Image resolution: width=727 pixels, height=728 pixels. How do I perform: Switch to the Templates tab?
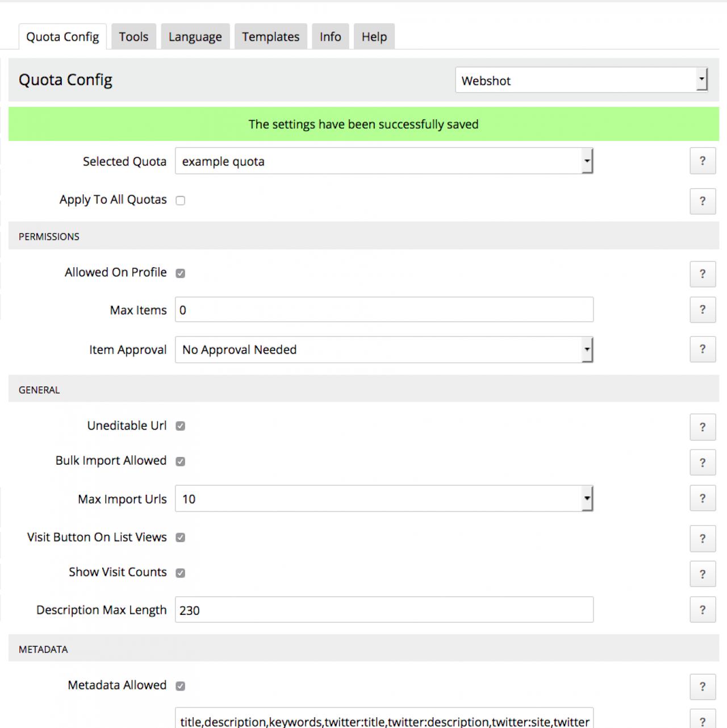pos(270,37)
